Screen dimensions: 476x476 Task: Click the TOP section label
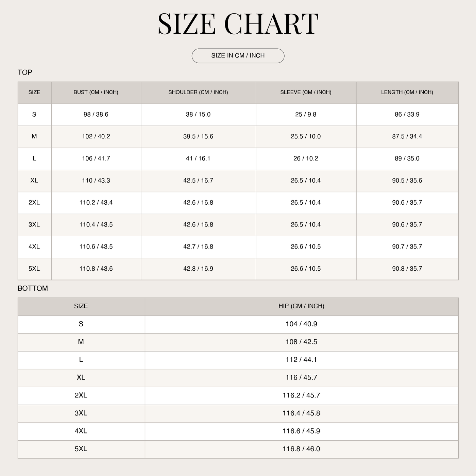(x=25, y=72)
